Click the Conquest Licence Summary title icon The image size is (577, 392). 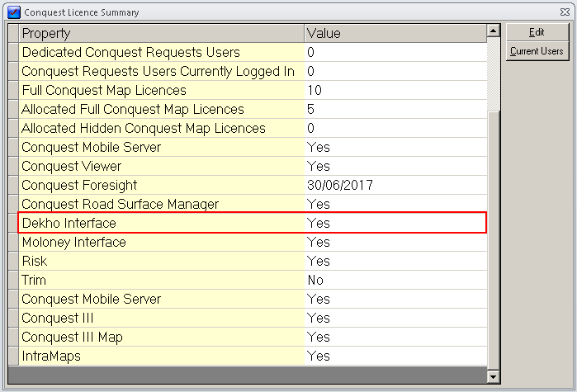tap(14, 12)
